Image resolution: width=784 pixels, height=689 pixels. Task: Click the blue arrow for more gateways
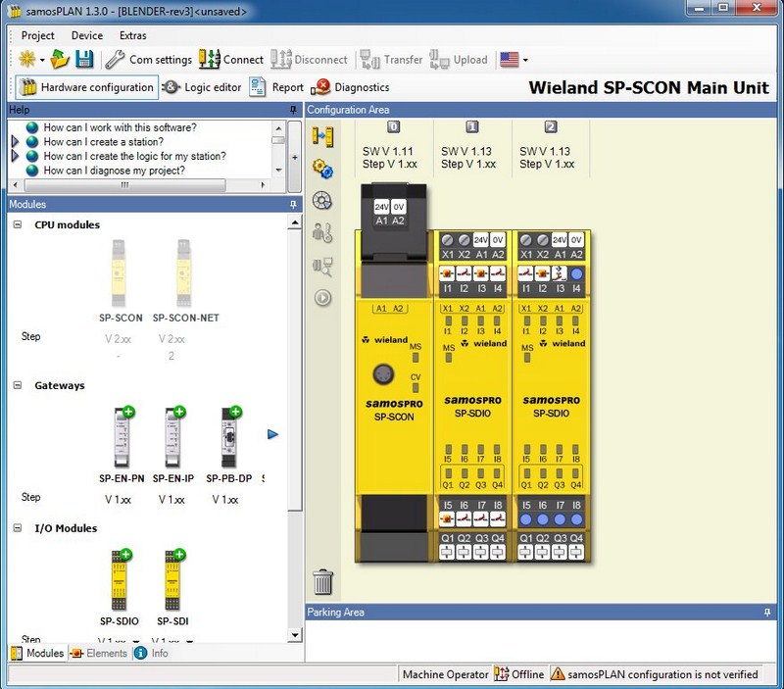click(272, 434)
